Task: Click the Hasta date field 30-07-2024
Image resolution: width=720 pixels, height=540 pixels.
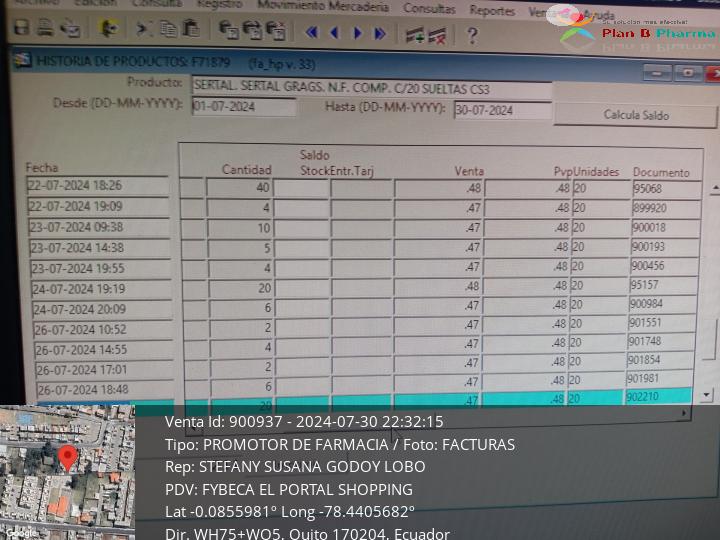Action: 502,110
